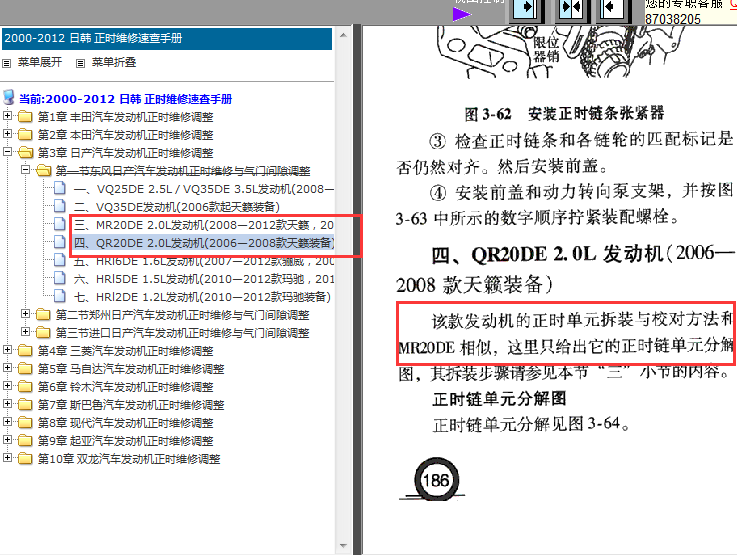Image resolution: width=737 pixels, height=555 pixels.
Task: Open 第2章 本田汽车发动机正时维修调整
Action: pyautogui.click(x=125, y=135)
